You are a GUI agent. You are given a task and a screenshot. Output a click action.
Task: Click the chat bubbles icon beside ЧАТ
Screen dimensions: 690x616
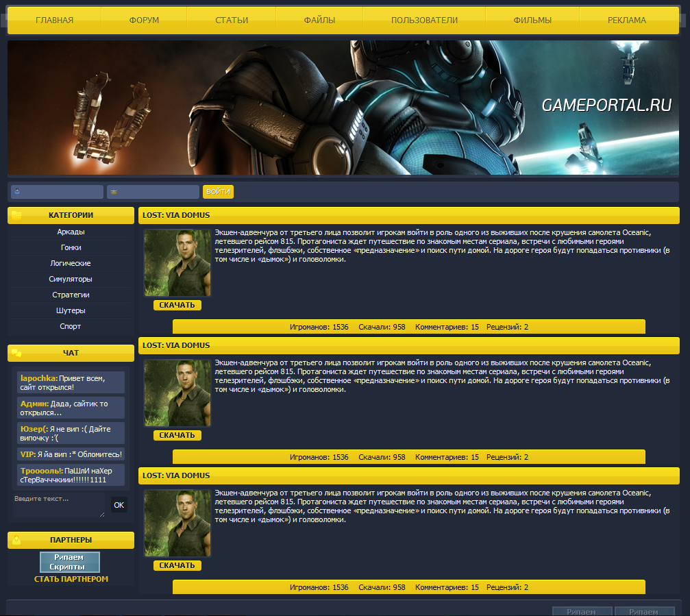point(16,353)
